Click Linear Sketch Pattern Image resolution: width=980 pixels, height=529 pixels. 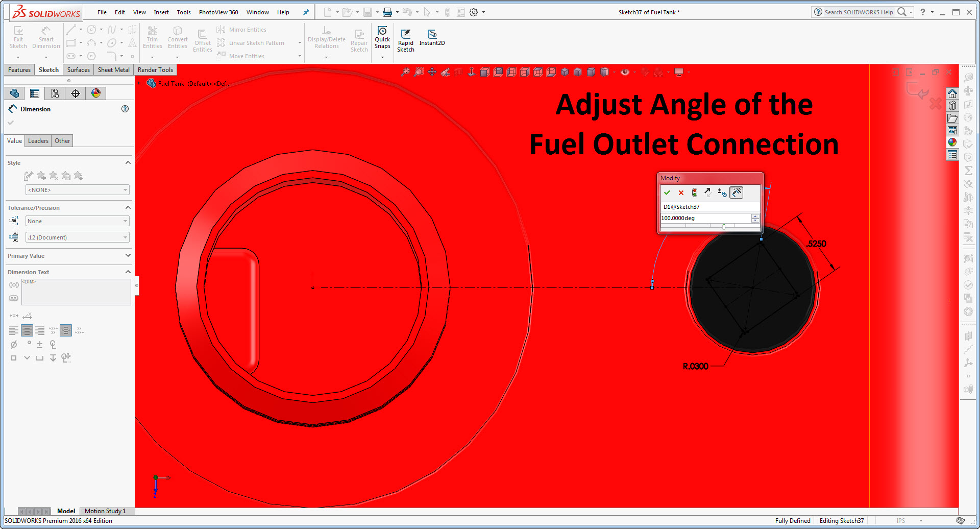tap(251, 43)
